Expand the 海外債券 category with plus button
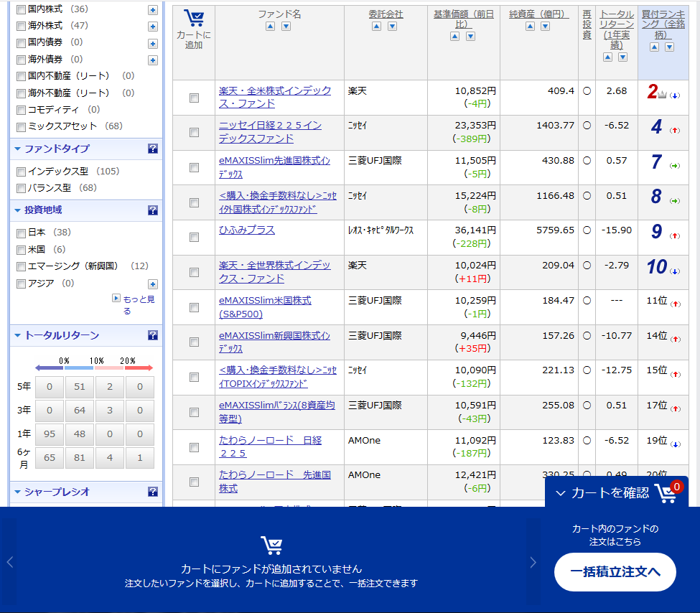 click(153, 60)
